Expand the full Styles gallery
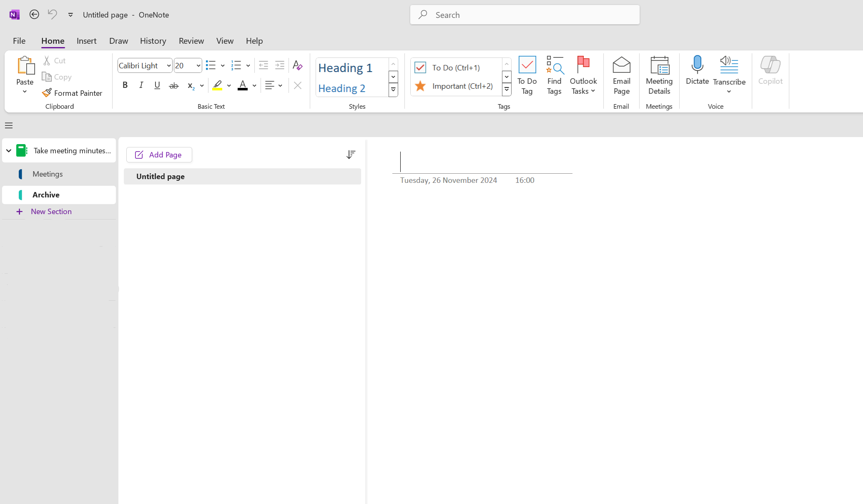This screenshot has width=863, height=504. click(x=393, y=90)
